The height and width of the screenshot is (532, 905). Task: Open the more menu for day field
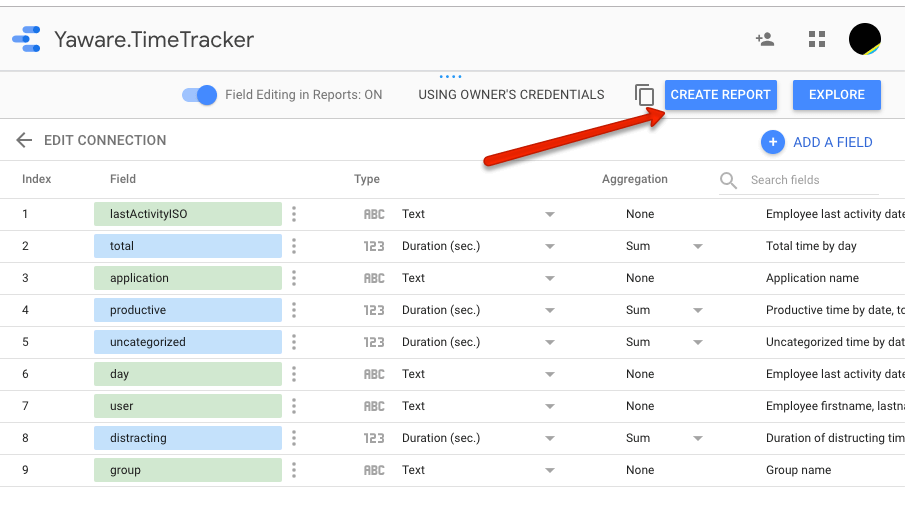(294, 374)
